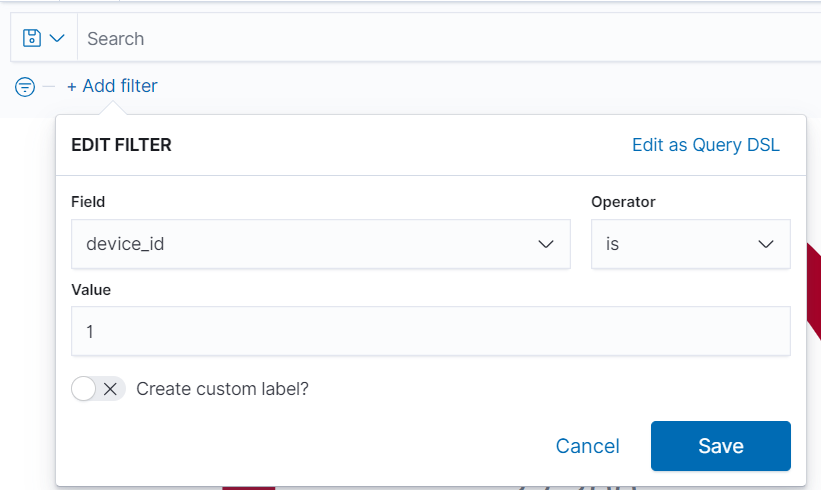
Task: Click the Value input field containing 1
Action: [x=430, y=331]
